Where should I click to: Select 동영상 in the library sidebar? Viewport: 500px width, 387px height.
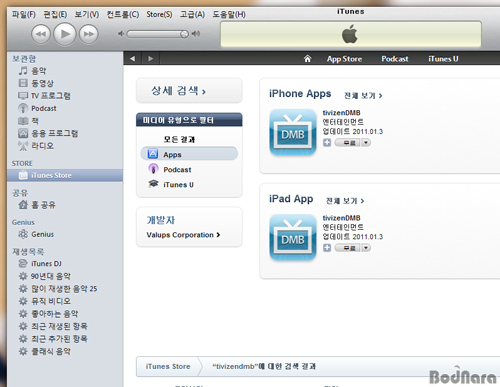pos(65,83)
